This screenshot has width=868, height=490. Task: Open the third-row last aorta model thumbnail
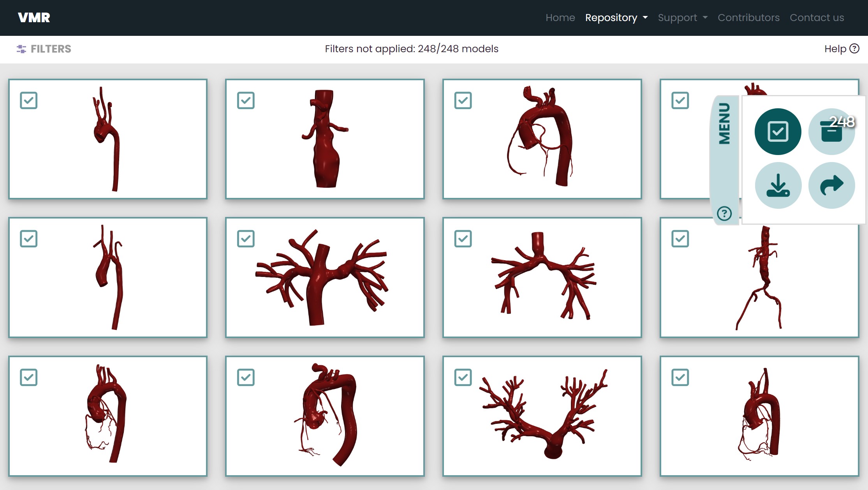point(759,416)
